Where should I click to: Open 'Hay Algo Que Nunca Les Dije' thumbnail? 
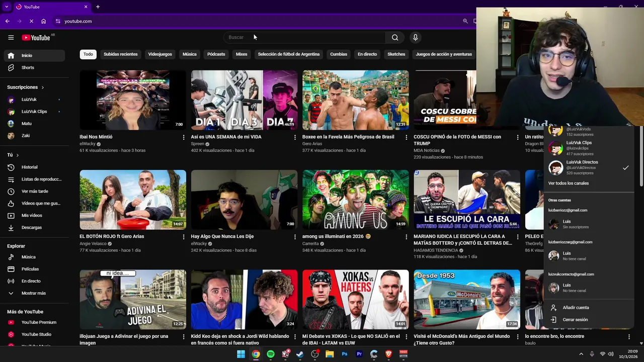point(244,200)
